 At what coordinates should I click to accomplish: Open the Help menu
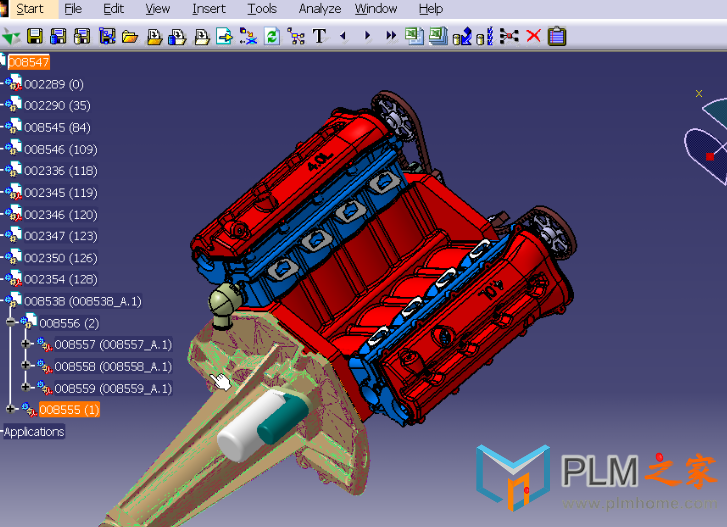click(x=431, y=9)
